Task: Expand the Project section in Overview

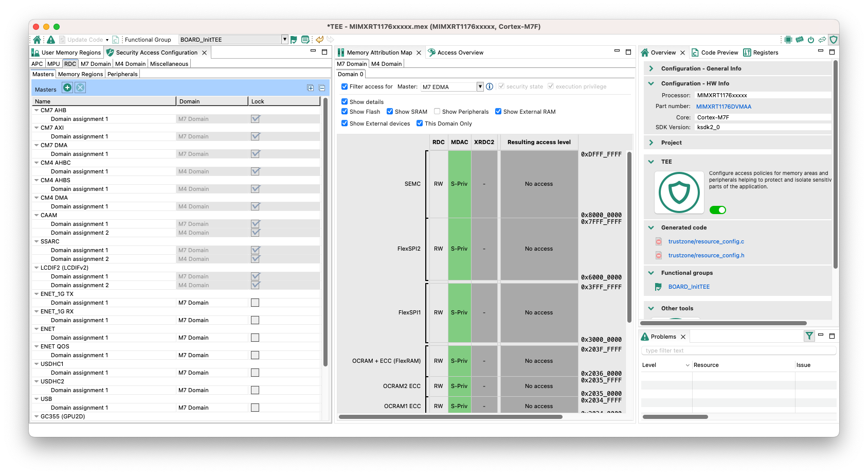Action: pos(652,143)
